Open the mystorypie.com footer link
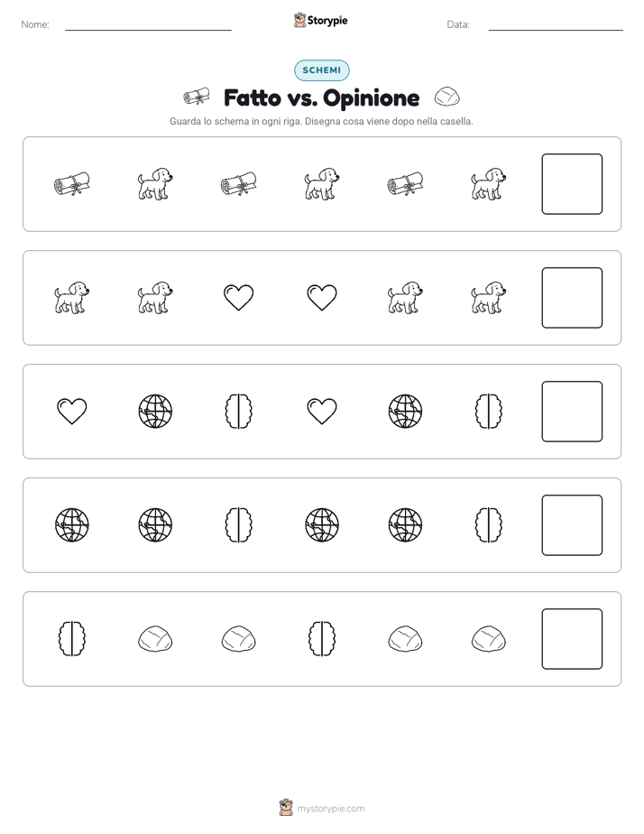 (x=321, y=808)
